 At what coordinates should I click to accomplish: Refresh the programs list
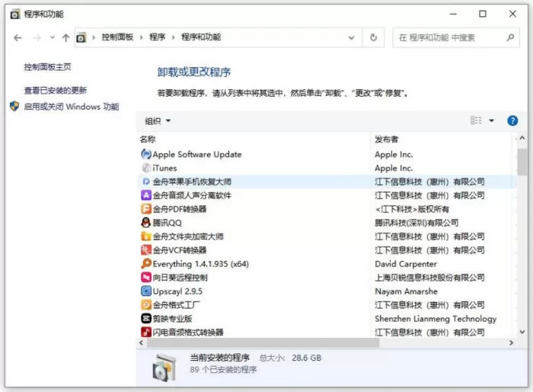[x=373, y=37]
